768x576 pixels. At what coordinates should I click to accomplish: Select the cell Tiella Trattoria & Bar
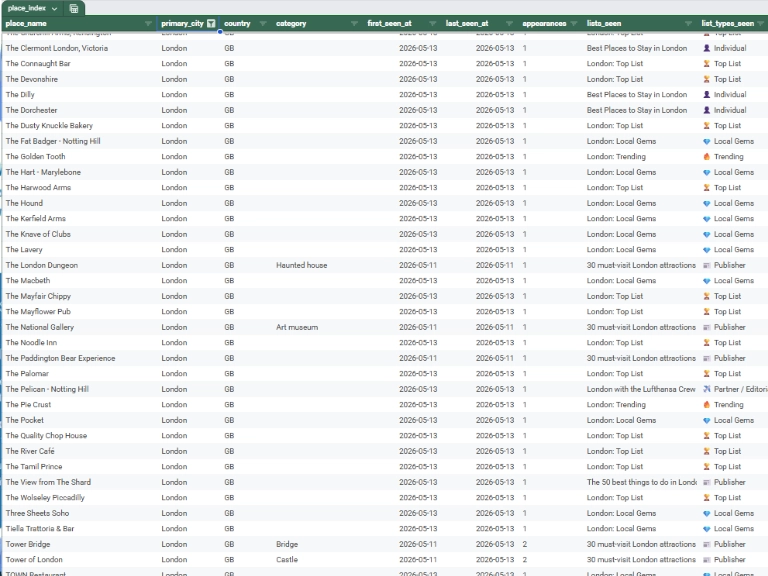click(x=40, y=529)
